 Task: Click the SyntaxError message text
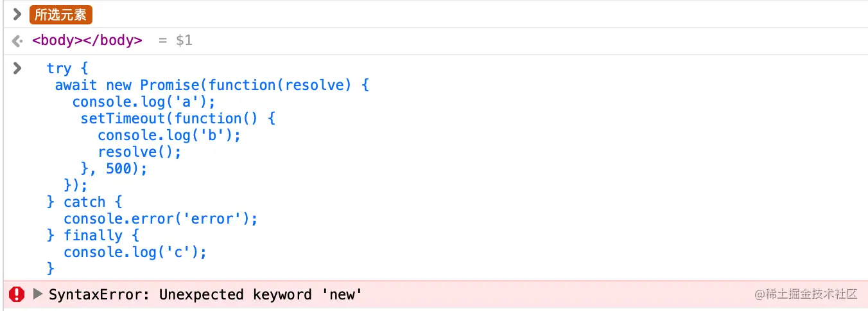click(x=205, y=295)
